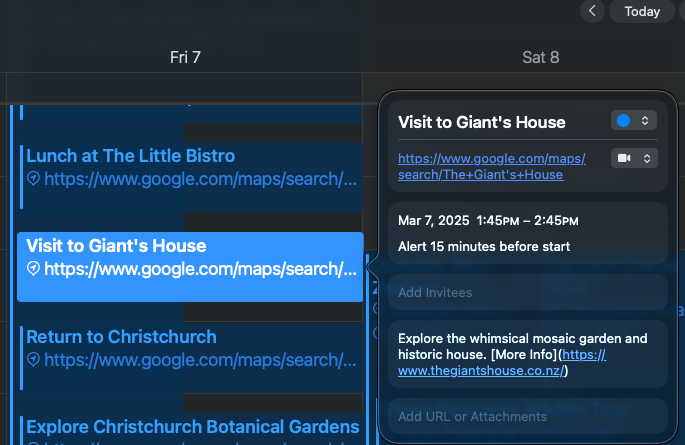
Task: Click the video camera icon
Action: click(x=625, y=158)
